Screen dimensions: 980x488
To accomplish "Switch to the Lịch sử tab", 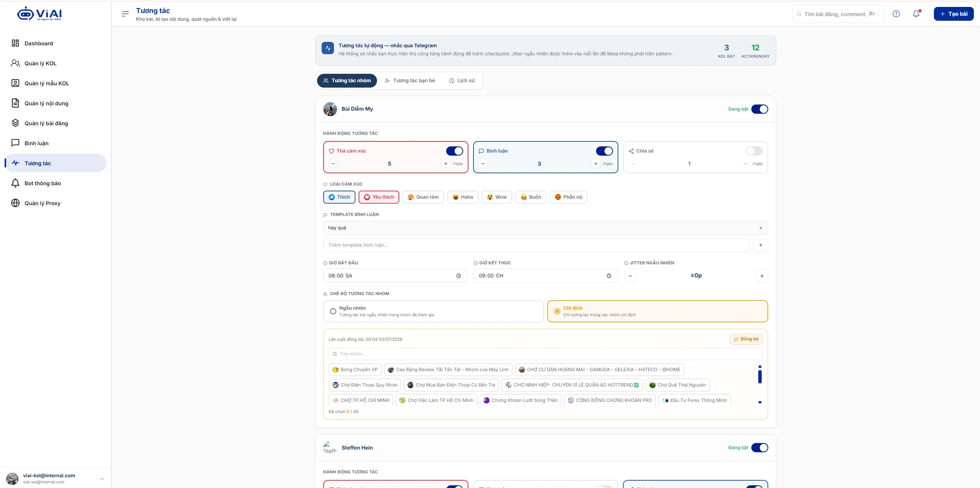I will [462, 81].
